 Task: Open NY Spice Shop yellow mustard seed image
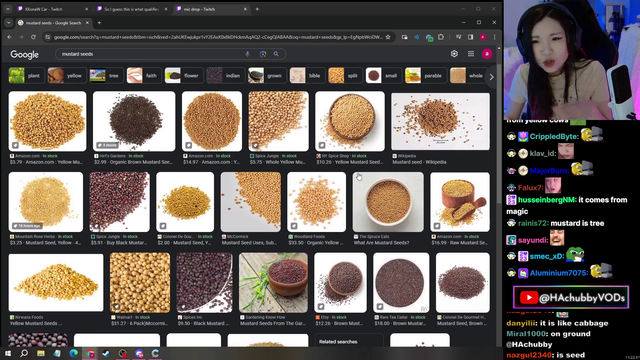pyautogui.click(x=350, y=121)
